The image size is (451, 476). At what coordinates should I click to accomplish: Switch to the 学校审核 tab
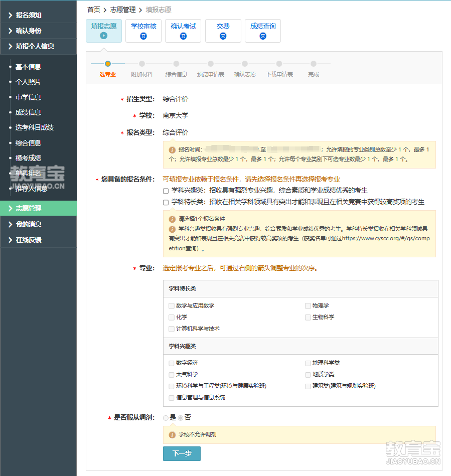coord(143,31)
